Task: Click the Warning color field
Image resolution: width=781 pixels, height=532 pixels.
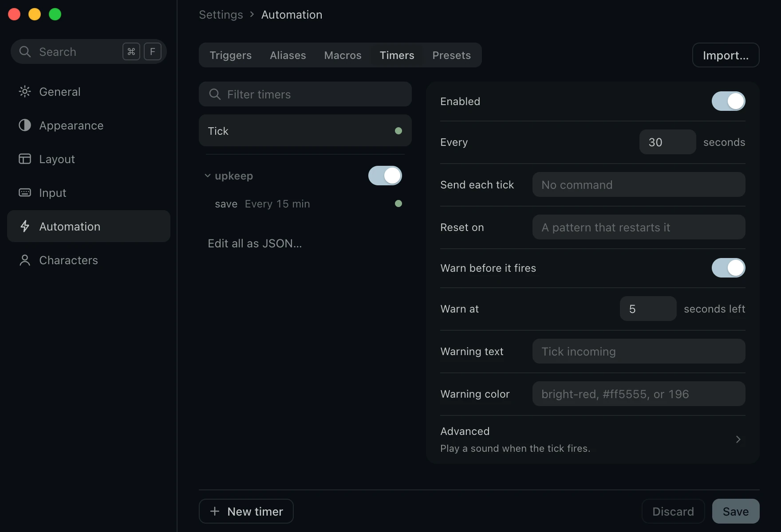Action: click(x=639, y=394)
